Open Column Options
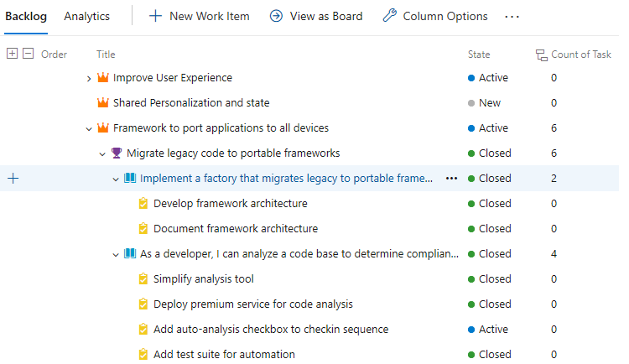The width and height of the screenshot is (629, 364). [x=435, y=16]
